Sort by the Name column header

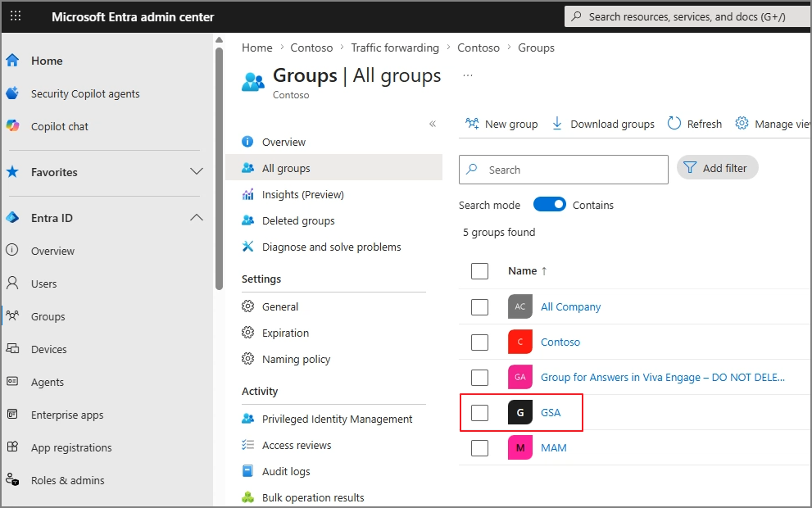pyautogui.click(x=527, y=271)
